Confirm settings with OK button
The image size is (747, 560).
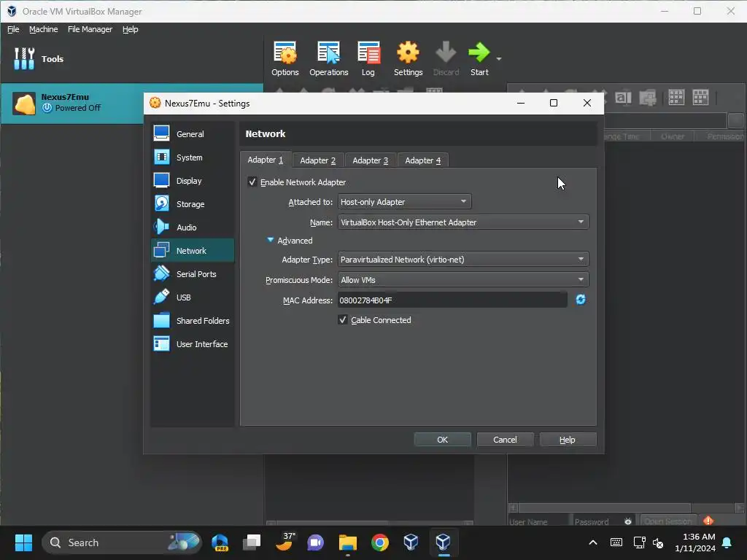click(442, 440)
